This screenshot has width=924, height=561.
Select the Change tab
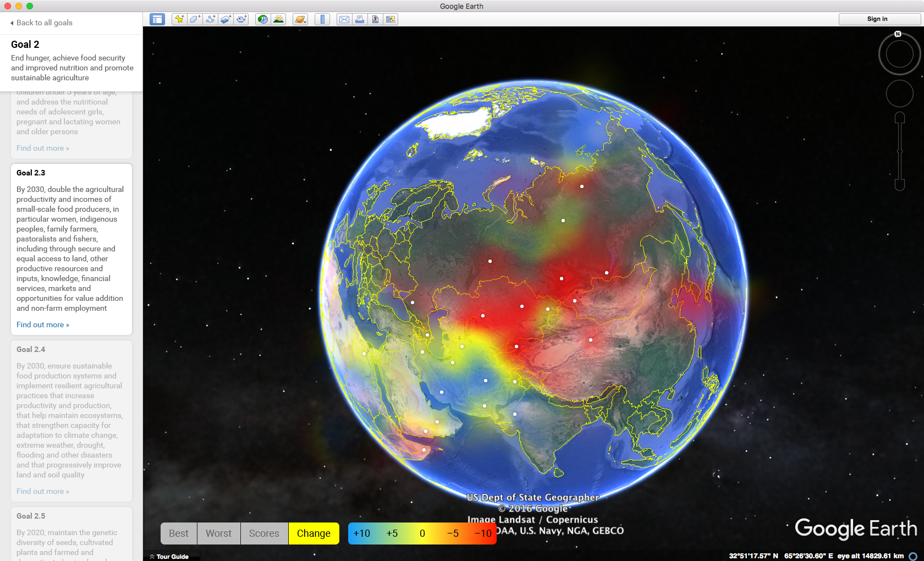[x=314, y=533]
